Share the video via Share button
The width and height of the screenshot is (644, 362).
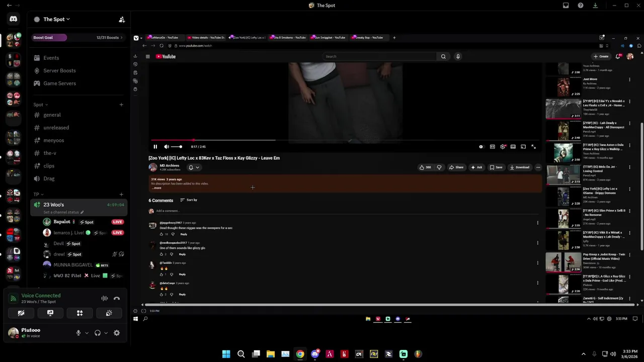[x=456, y=167]
